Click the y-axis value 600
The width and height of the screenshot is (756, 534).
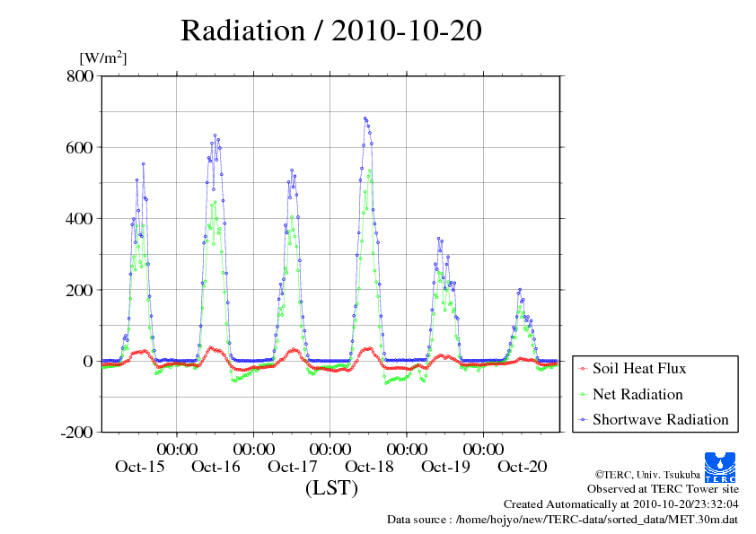80,147
